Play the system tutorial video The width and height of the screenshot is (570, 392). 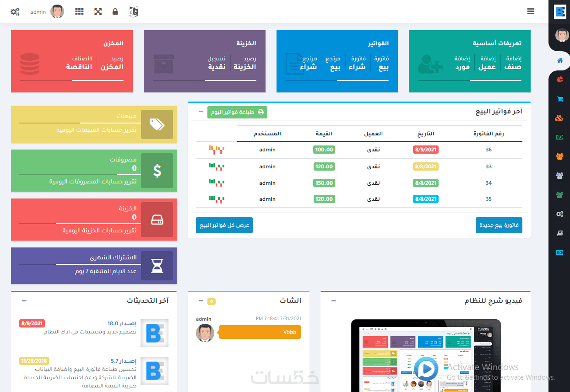(x=426, y=369)
